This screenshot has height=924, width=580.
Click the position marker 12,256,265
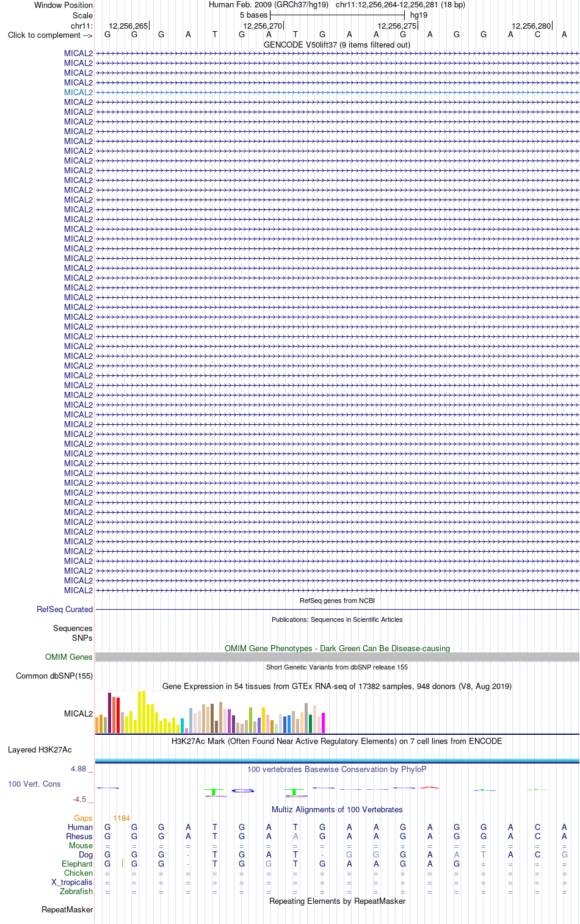(128, 26)
